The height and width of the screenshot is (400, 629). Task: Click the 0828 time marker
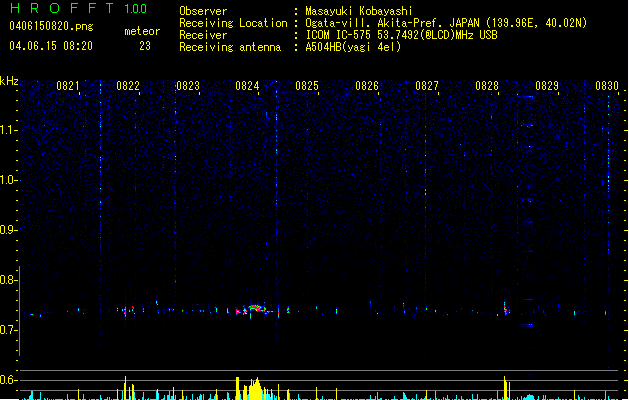487,86
